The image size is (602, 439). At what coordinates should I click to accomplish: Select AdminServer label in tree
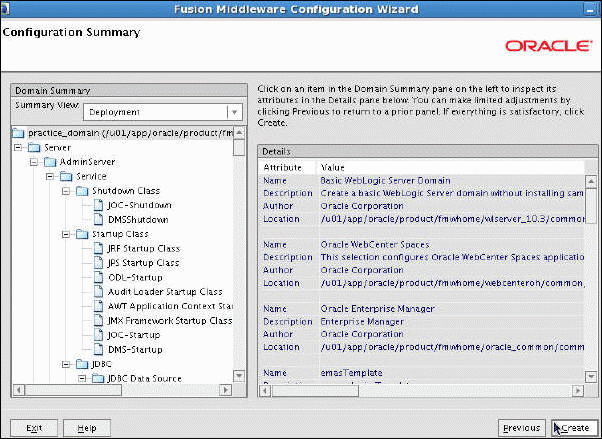87,162
